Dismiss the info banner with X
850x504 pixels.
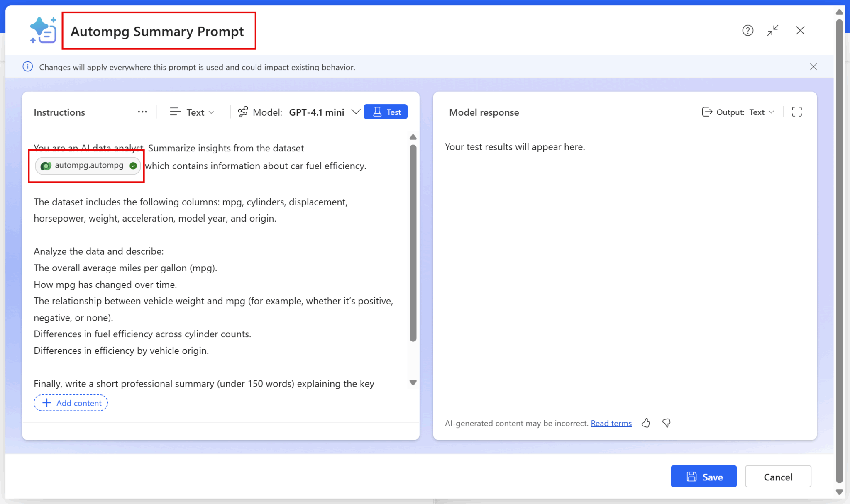coord(813,67)
